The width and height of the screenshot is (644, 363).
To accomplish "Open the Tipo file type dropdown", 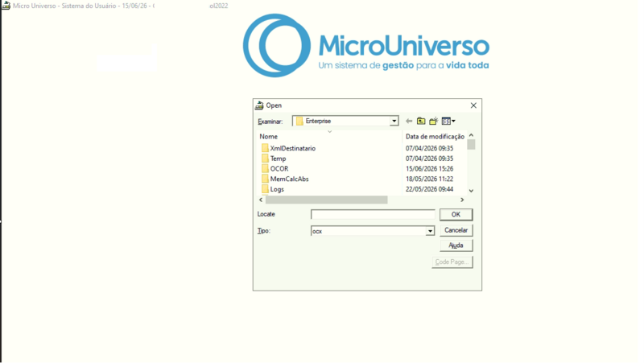I will (x=430, y=231).
